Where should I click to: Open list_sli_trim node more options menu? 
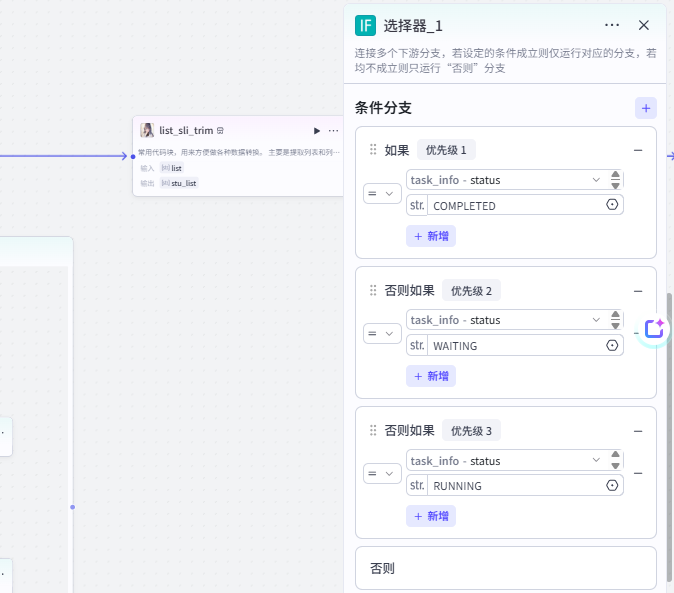click(334, 131)
